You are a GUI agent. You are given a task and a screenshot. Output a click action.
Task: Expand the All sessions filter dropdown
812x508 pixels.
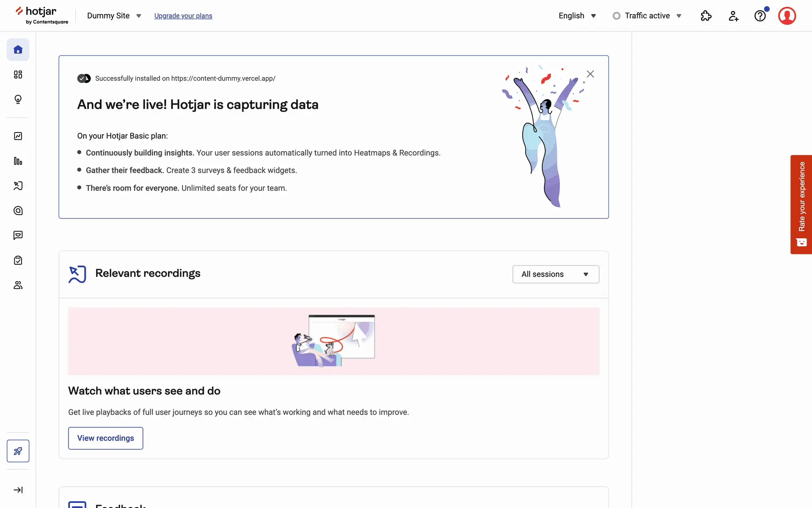pyautogui.click(x=555, y=274)
